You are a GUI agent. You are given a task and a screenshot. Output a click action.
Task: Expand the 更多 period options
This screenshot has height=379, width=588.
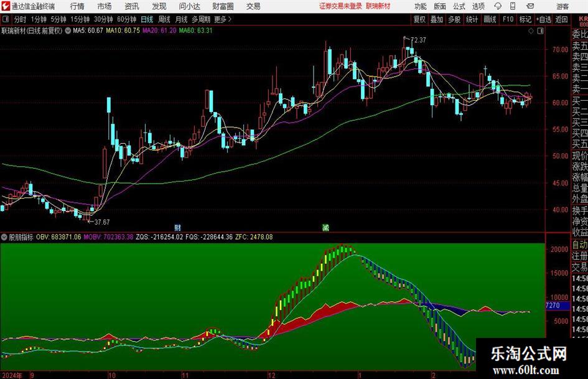coord(223,19)
